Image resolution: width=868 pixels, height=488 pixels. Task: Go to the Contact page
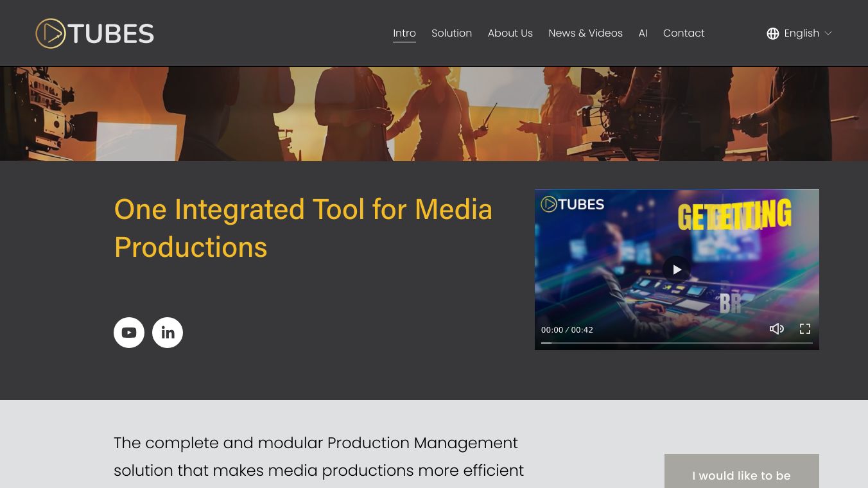[x=684, y=33]
